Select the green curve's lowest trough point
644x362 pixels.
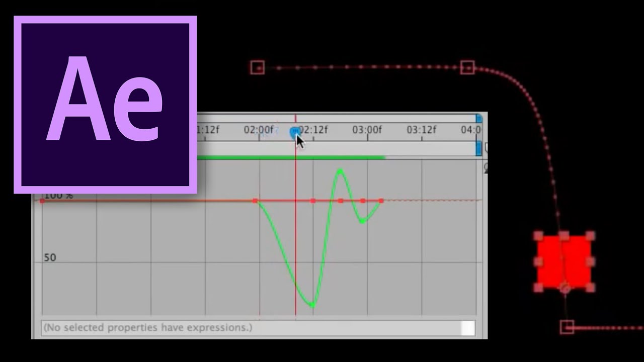[312, 305]
